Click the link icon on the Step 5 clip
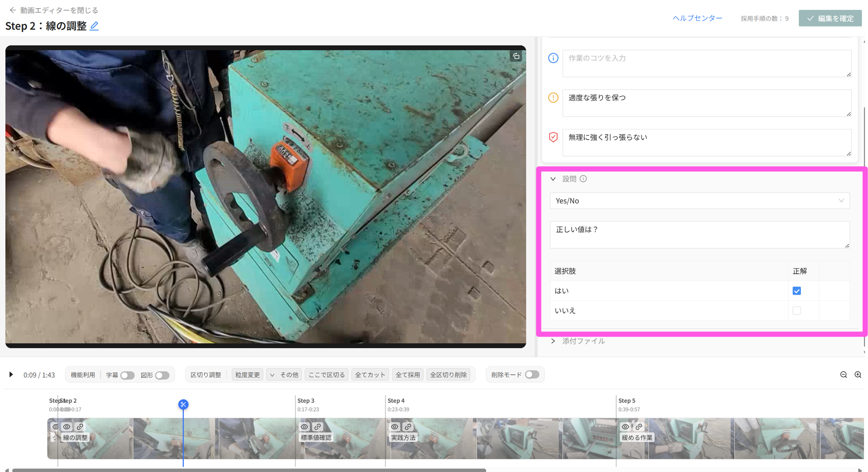The width and height of the screenshot is (868, 472). click(639, 427)
